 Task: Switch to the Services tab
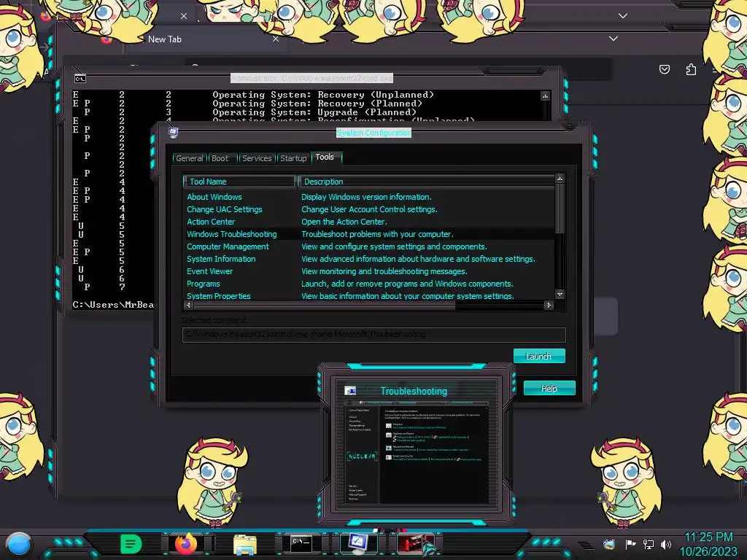coord(257,158)
